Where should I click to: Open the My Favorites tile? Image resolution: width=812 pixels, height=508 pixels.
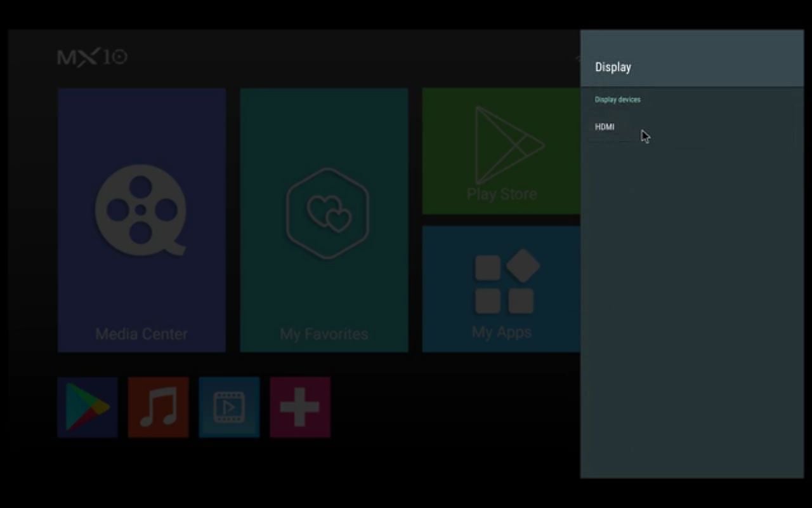[x=324, y=220]
